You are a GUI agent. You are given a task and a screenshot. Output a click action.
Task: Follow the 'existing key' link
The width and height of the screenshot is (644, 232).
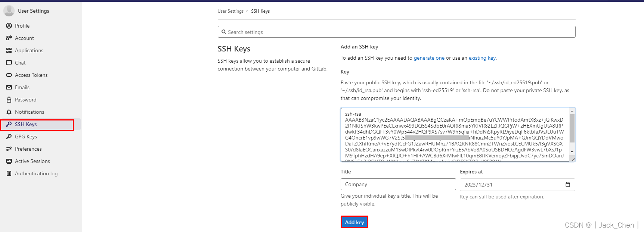[482, 58]
